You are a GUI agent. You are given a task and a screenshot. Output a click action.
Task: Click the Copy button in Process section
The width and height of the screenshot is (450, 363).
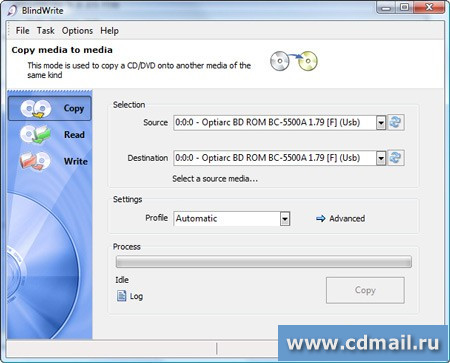365,290
